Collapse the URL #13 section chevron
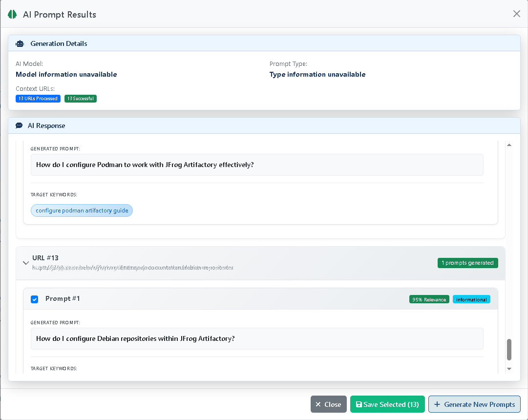The image size is (528, 420). [x=26, y=263]
